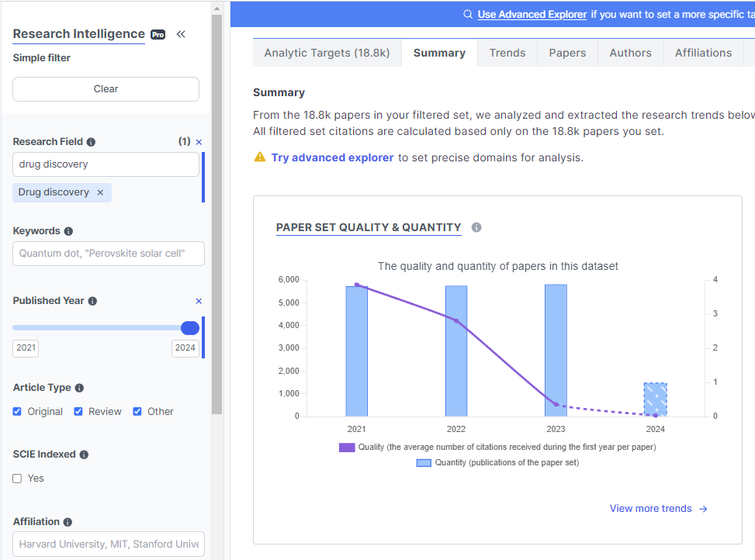Click the Paper Set Quality & Quantity info icon
755x560 pixels.
476,227
